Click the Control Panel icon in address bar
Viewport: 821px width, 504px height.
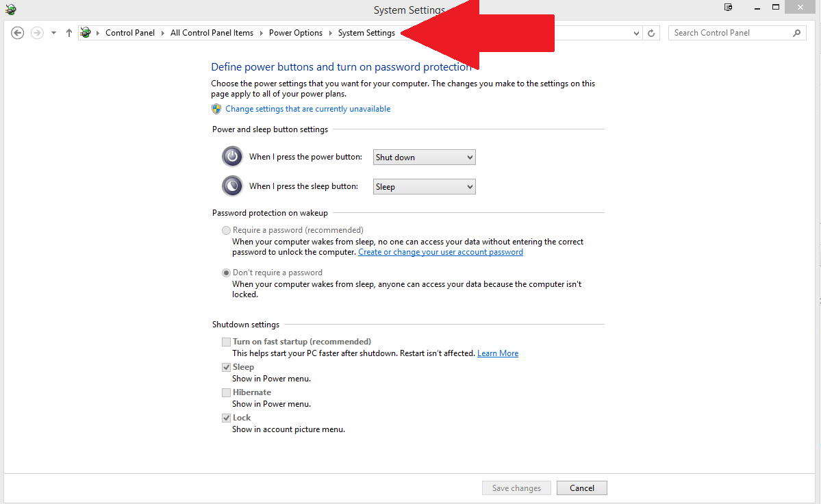[x=86, y=32]
